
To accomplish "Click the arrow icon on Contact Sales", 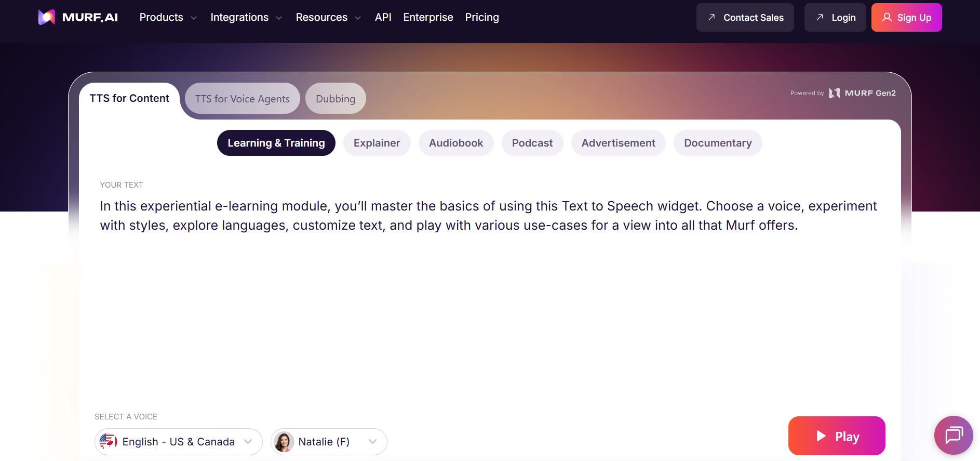I will [x=711, y=17].
